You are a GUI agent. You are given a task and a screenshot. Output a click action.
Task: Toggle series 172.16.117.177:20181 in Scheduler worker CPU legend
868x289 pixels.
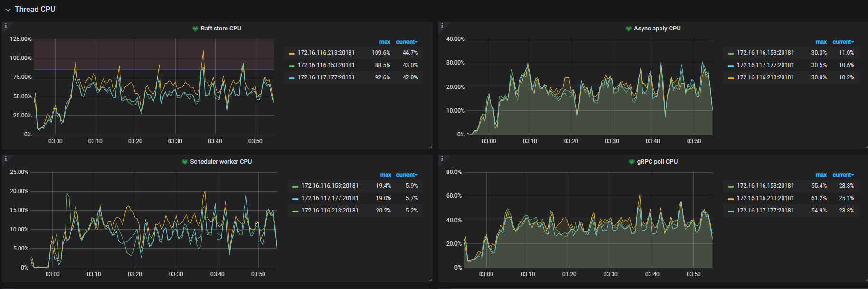[330, 198]
